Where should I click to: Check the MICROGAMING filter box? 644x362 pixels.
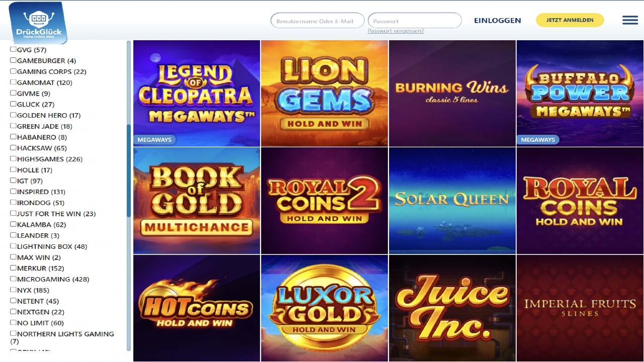14,279
